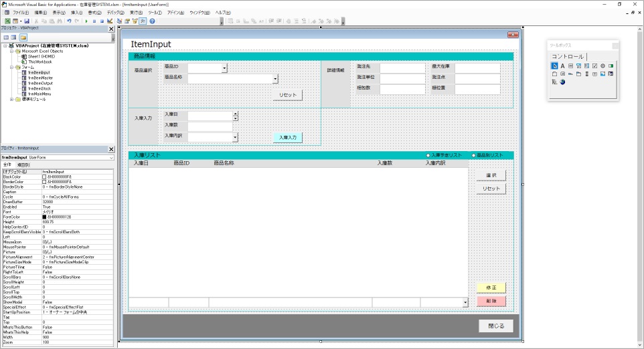
Task: Expand the 標準モジュール folder
Action: click(x=12, y=99)
